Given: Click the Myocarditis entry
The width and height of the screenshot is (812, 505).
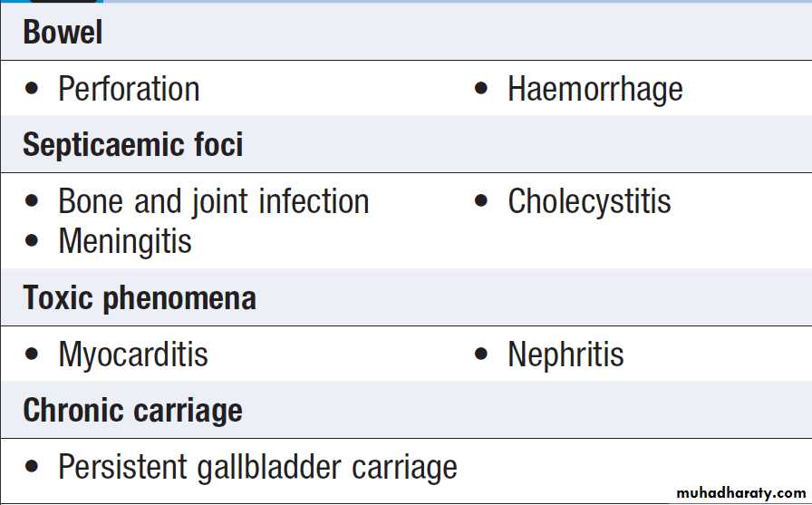Looking at the screenshot, I should click(x=133, y=354).
